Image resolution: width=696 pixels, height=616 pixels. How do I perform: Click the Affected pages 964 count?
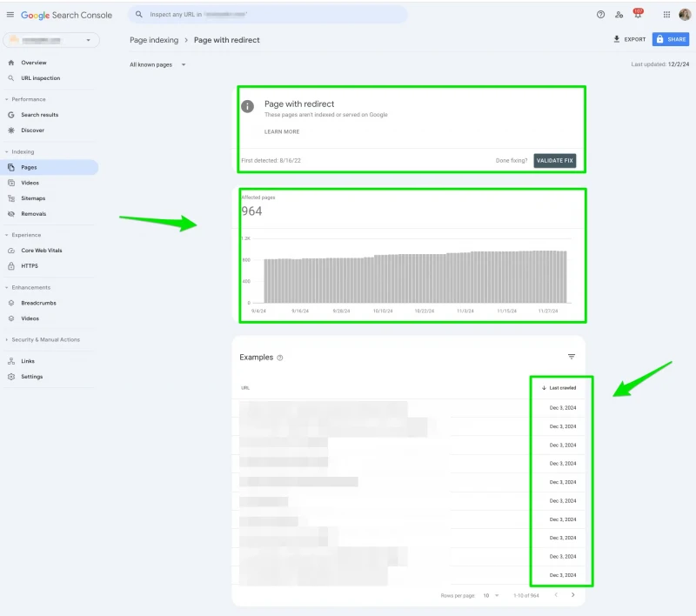[251, 211]
